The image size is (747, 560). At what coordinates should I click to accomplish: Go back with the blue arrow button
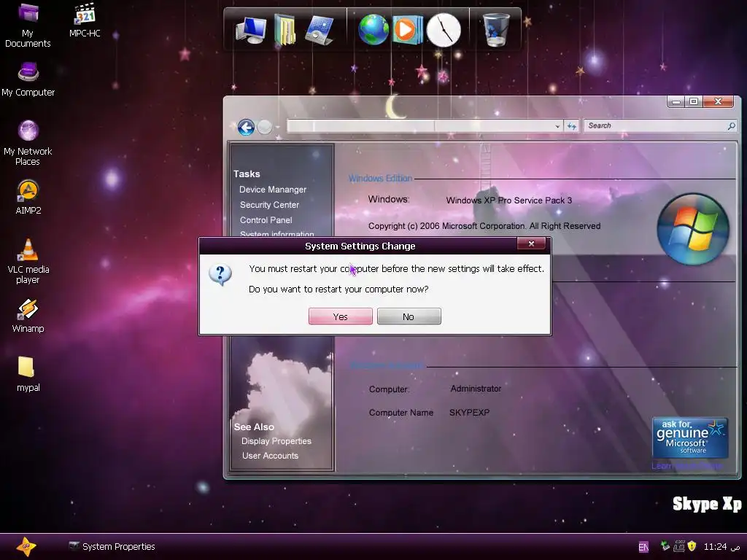tap(246, 127)
